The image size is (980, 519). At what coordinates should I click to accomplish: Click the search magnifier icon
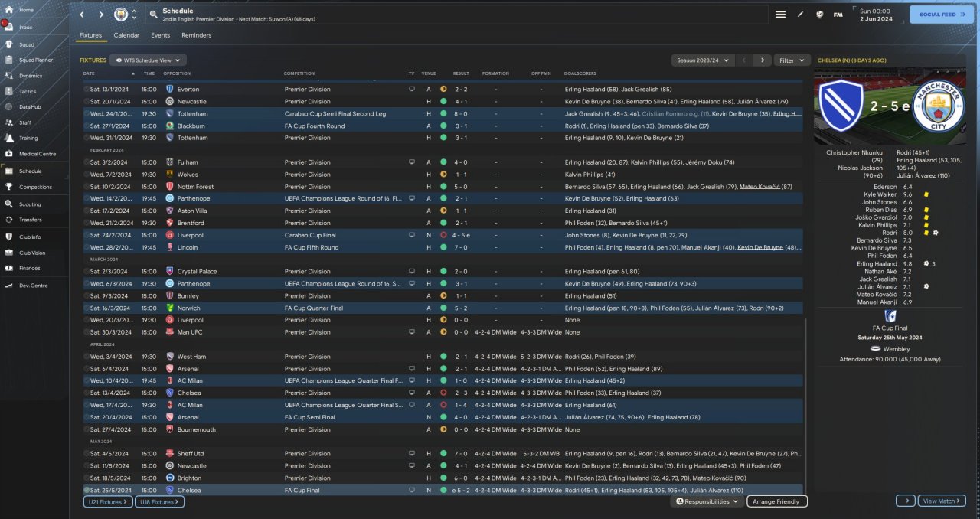(x=154, y=15)
